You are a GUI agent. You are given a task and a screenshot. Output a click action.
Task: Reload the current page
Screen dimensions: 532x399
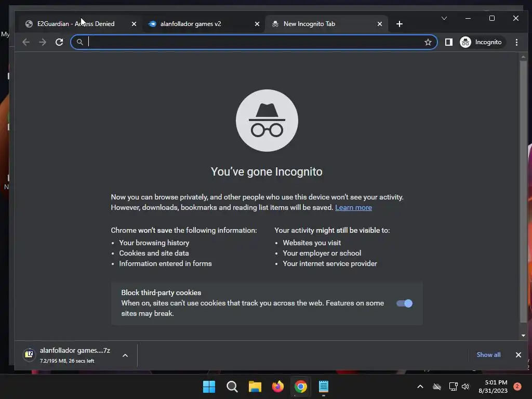tap(59, 42)
